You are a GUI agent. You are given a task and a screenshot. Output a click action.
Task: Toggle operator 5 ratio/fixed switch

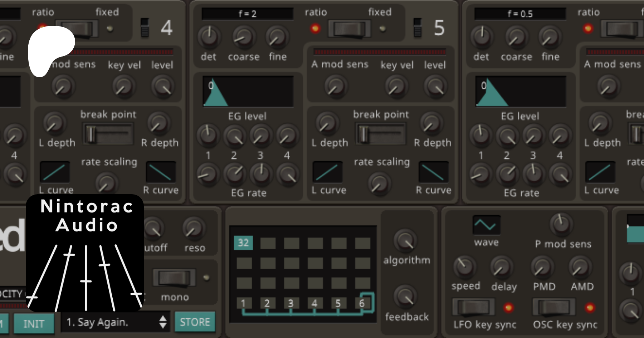pyautogui.click(x=350, y=29)
